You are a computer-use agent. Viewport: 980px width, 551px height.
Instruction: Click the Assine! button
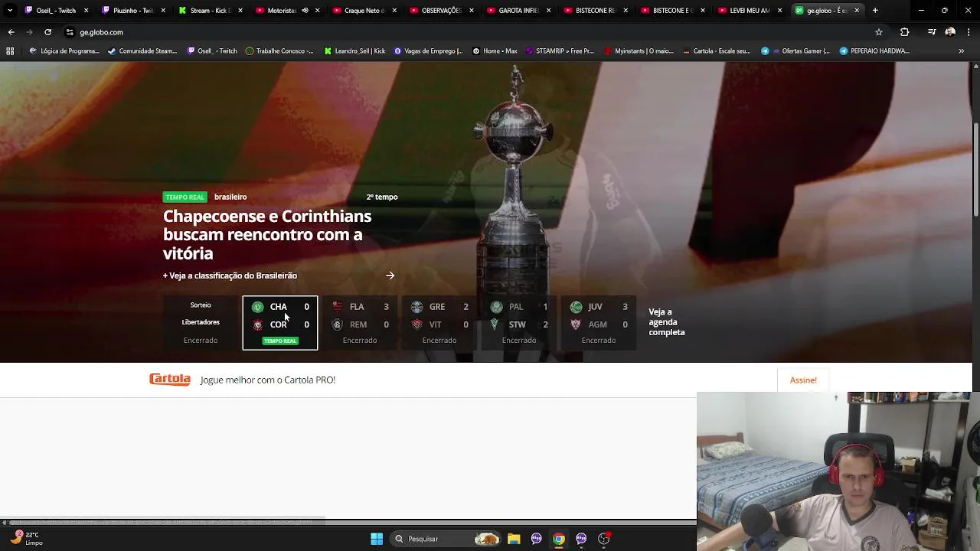click(803, 380)
